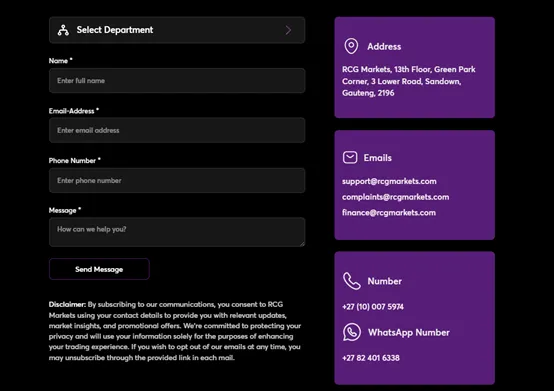The image size is (554, 391).
Task: Call the number +27 (10) 007 5974
Action: (x=373, y=307)
